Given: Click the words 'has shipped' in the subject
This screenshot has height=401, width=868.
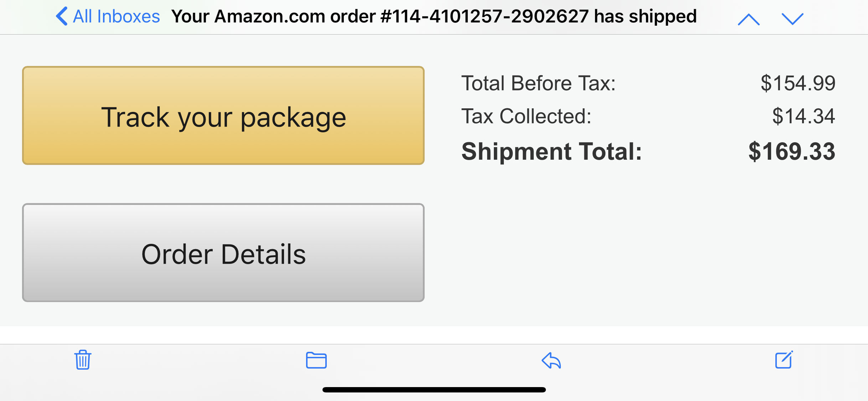Looking at the screenshot, I should 645,16.
